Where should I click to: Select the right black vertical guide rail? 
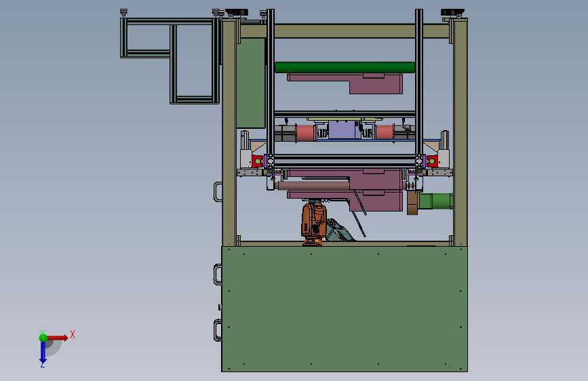[x=419, y=81]
